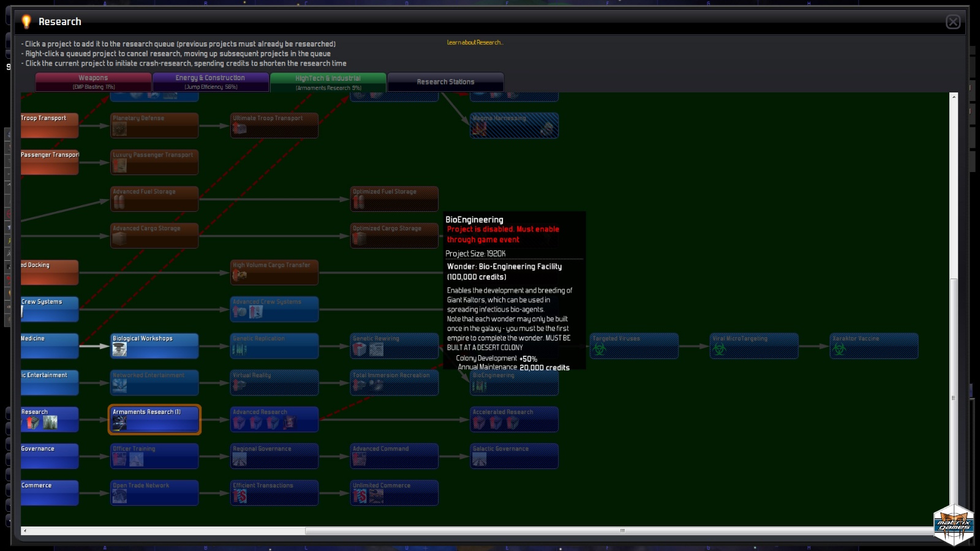The image size is (980, 551).
Task: Select the Unlimited Commerce project
Action: 394,493
